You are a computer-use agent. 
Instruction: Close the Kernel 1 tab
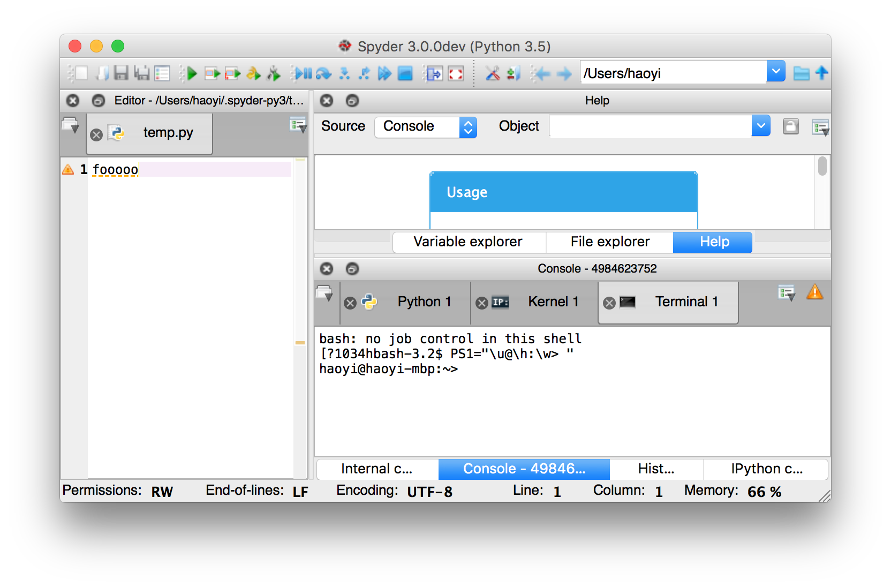pyautogui.click(x=482, y=304)
